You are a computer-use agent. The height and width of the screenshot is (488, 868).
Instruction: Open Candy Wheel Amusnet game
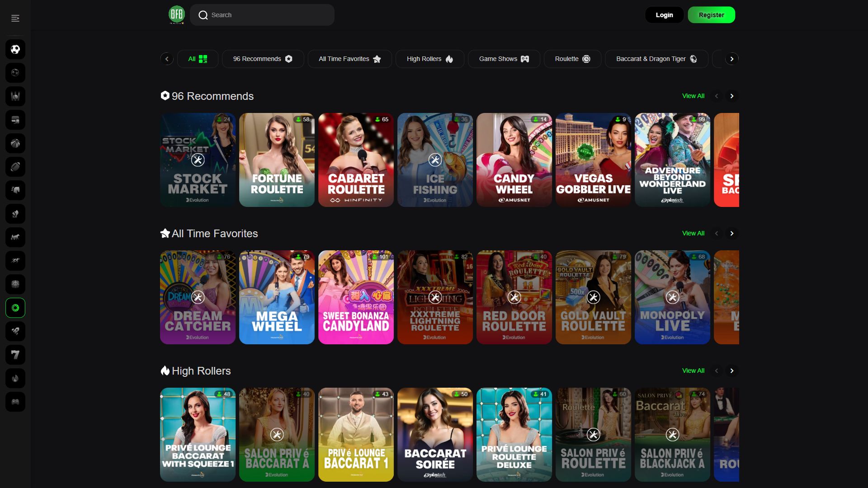point(514,160)
